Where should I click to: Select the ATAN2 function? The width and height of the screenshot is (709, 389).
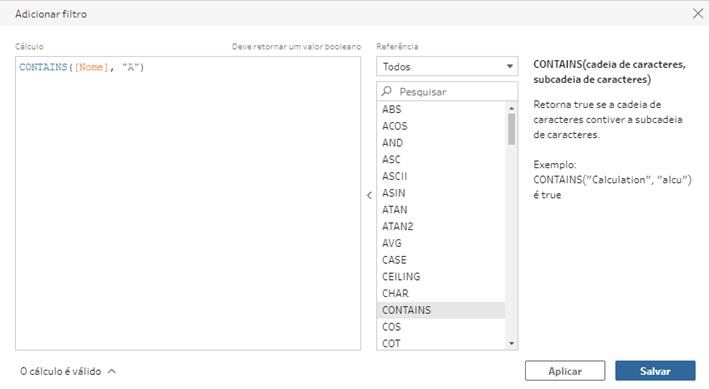[441, 226]
